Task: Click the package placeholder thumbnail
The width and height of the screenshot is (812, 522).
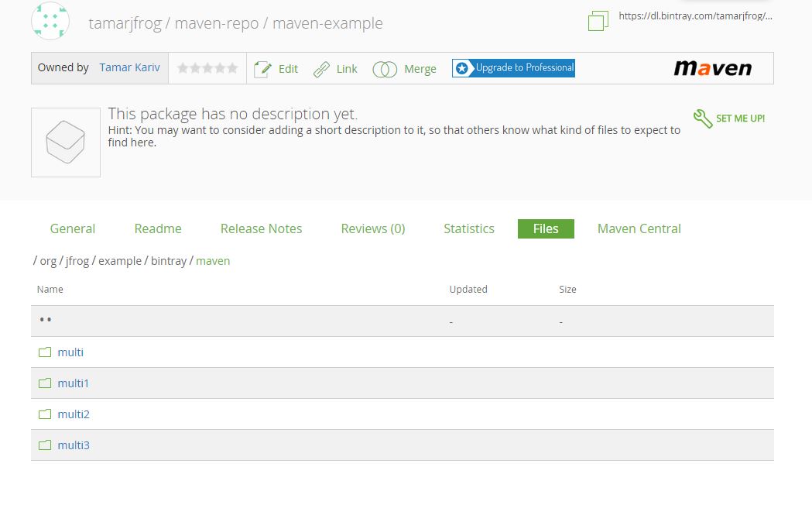Action: (66, 143)
